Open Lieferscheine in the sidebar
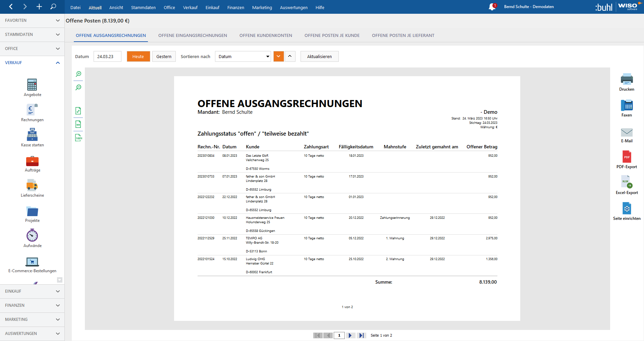The height and width of the screenshot is (341, 644). click(32, 186)
